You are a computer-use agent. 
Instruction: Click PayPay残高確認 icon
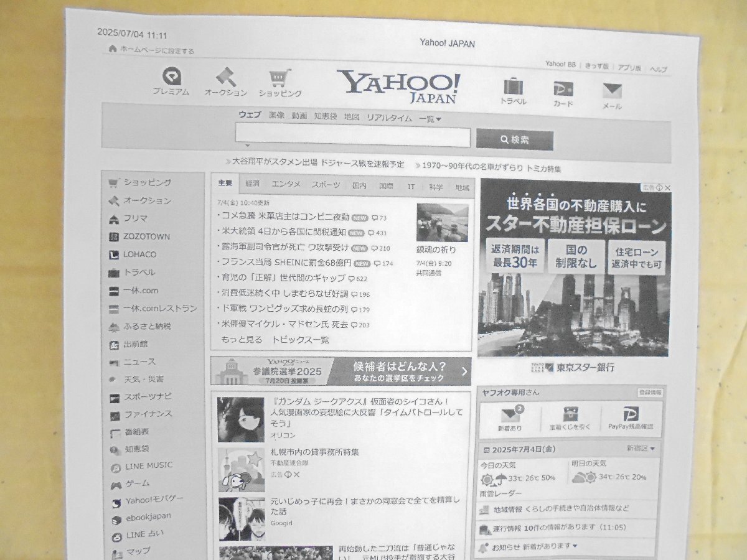click(x=632, y=415)
